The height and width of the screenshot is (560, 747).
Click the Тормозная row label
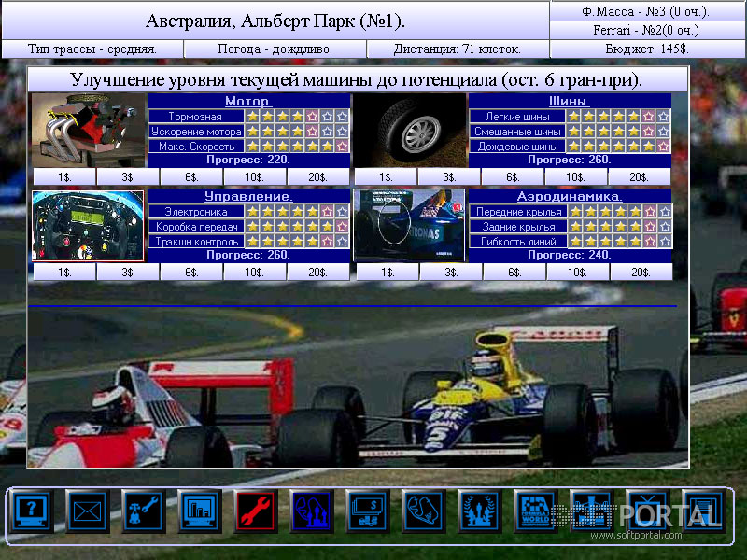pyautogui.click(x=196, y=116)
